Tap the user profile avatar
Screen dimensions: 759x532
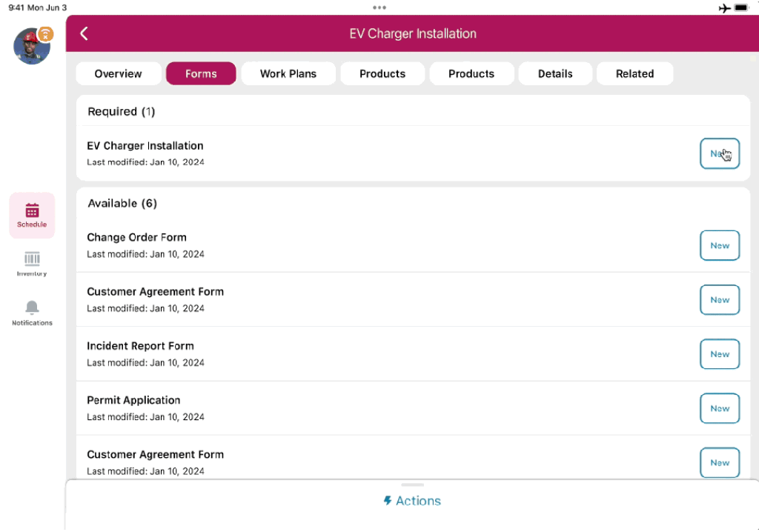[31, 47]
